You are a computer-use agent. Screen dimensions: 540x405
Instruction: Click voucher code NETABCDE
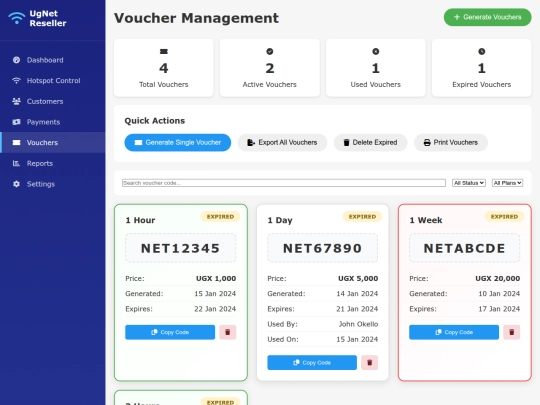tap(464, 248)
